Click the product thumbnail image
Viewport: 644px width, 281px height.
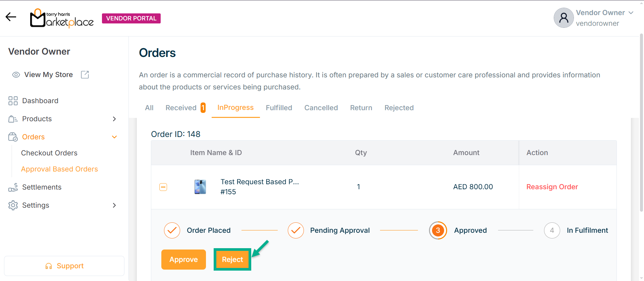[x=200, y=187]
